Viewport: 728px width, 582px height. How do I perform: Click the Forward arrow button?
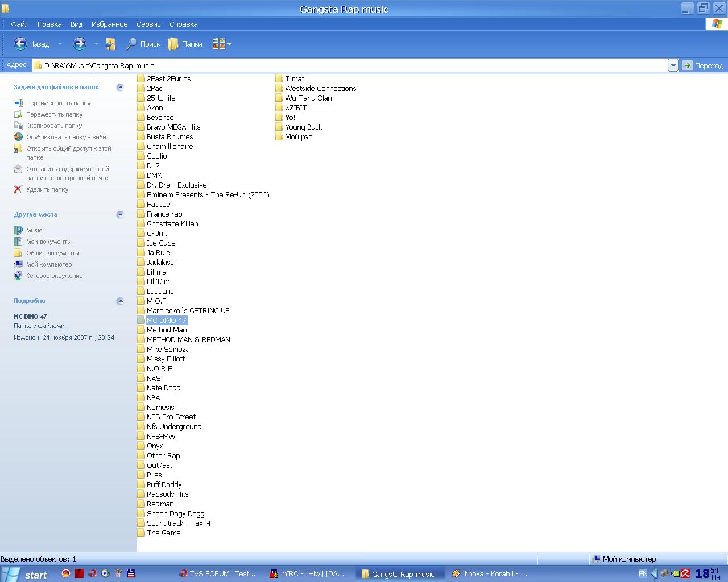coord(79,44)
